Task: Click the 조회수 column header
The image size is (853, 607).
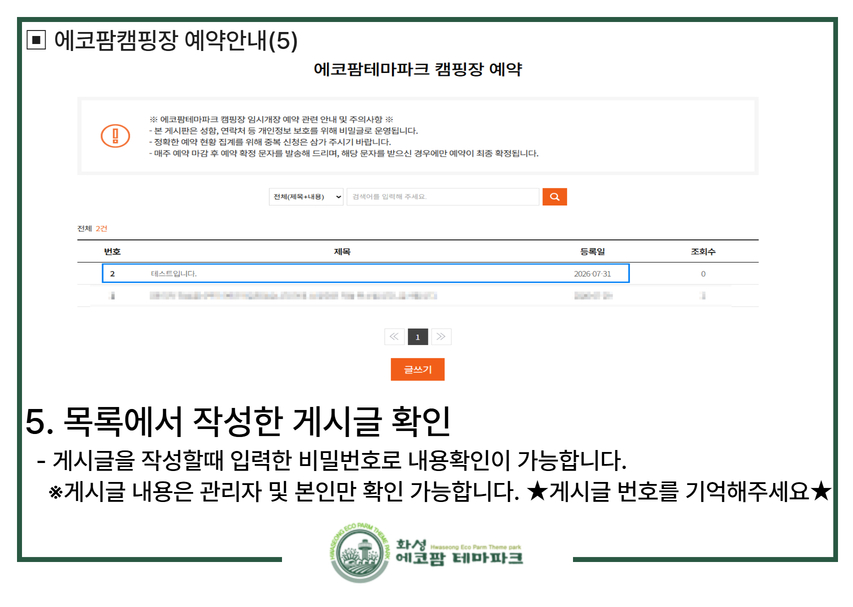Action: pos(703,251)
